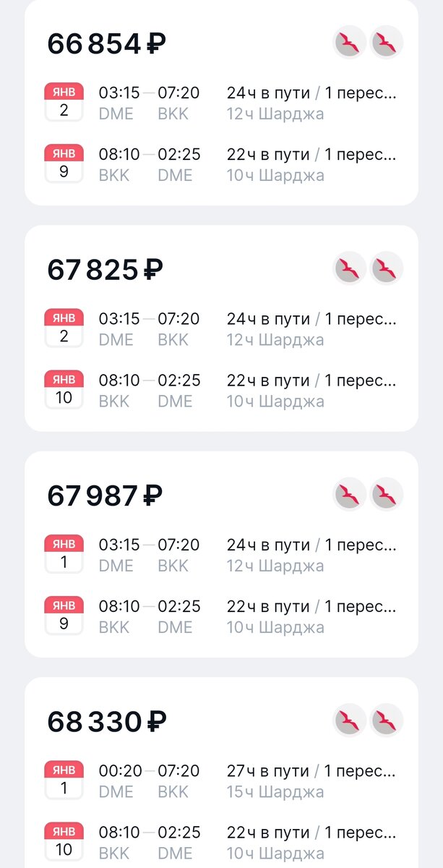Screen dimensions: 443x868
Task: Select the ЯНВ 1 date badge on the last card
Action: 64,780
